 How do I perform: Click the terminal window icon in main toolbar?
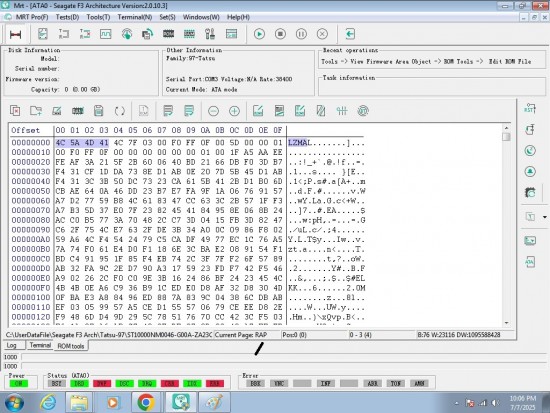(x=232, y=34)
